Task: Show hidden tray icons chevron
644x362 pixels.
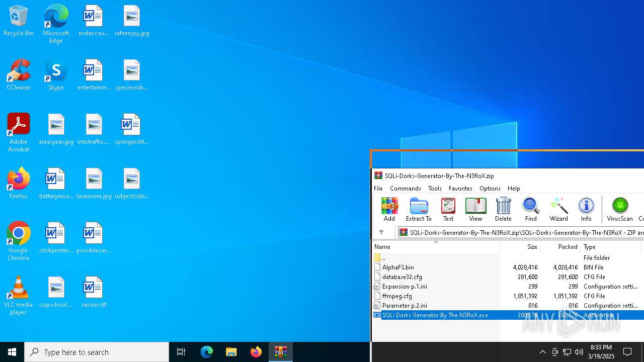Action: point(542,352)
